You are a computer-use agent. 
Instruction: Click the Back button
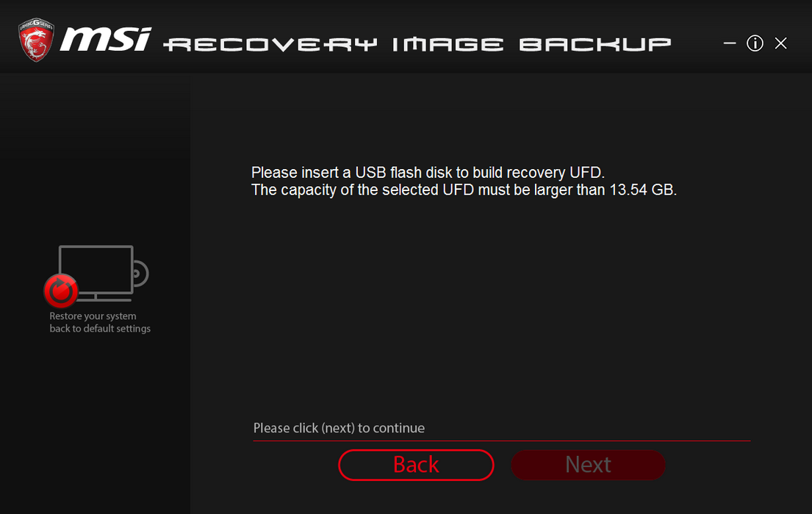(x=416, y=465)
